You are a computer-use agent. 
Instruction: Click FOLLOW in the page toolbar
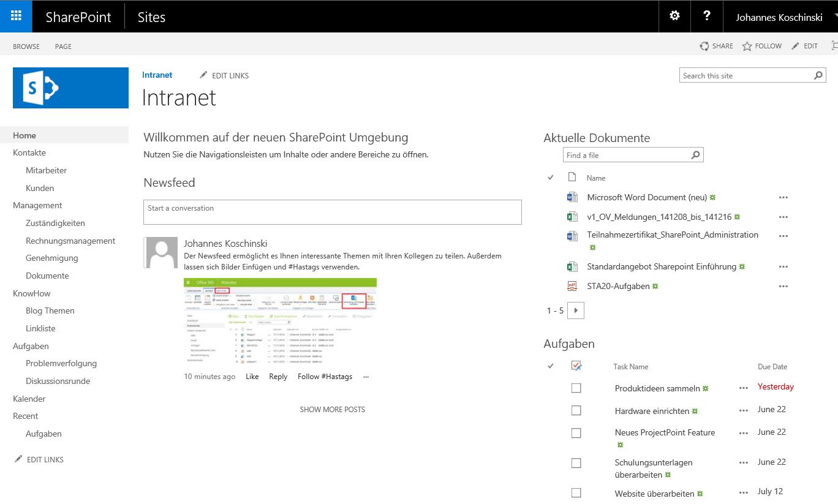pyautogui.click(x=762, y=46)
